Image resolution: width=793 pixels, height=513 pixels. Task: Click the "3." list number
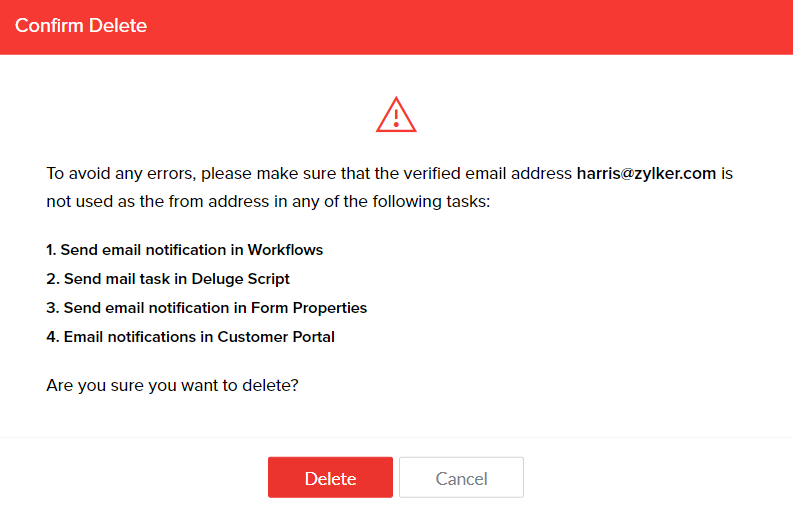pos(52,308)
